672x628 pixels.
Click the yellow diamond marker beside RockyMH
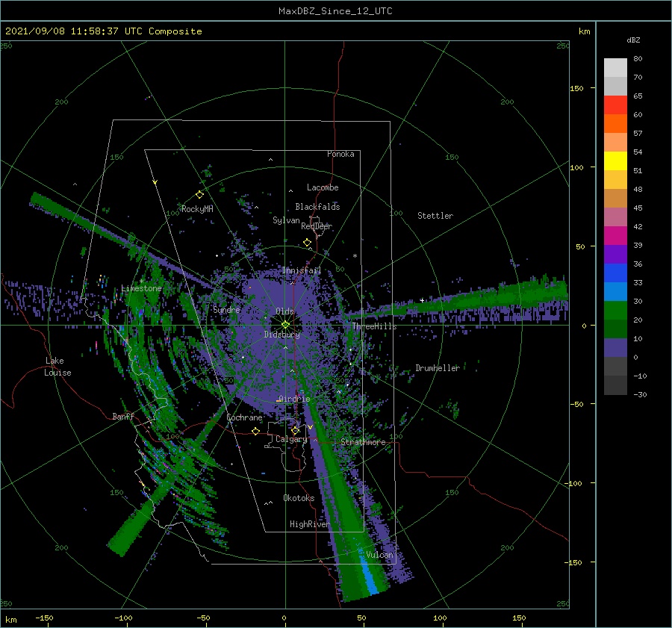tap(199, 195)
